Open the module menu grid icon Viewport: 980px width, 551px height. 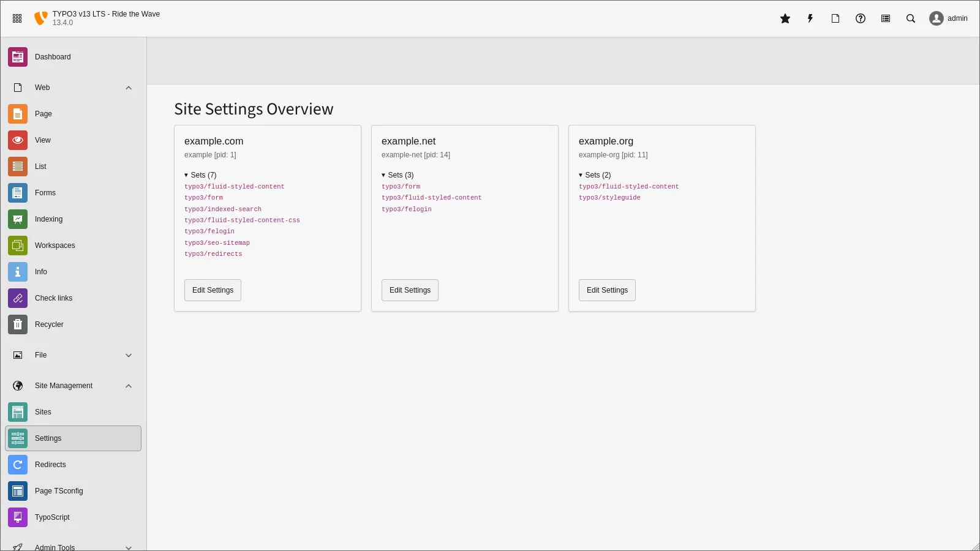[17, 18]
